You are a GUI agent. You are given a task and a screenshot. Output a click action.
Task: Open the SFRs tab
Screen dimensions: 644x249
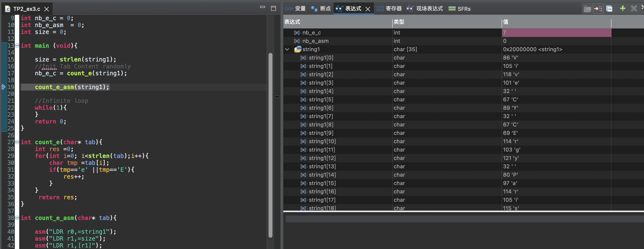click(x=459, y=9)
